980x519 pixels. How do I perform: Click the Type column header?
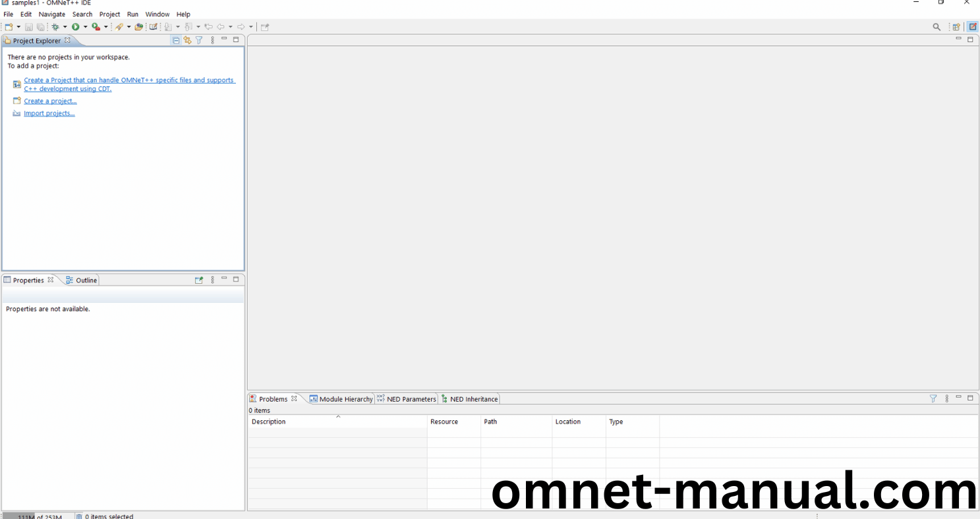click(633, 422)
